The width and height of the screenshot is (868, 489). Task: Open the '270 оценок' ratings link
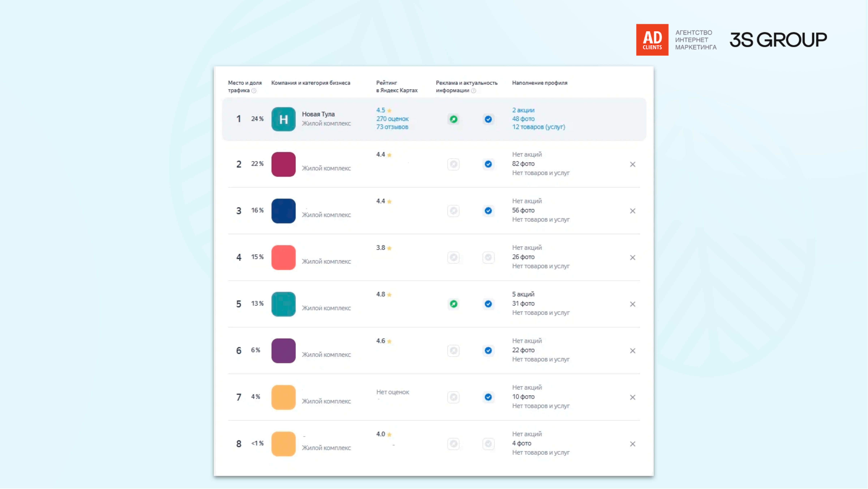tap(392, 119)
